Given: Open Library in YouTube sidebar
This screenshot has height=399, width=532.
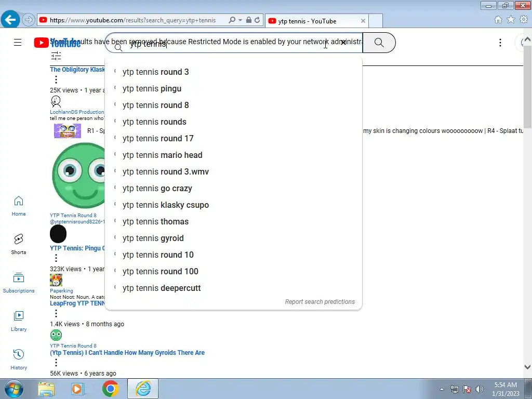Looking at the screenshot, I should [x=19, y=321].
